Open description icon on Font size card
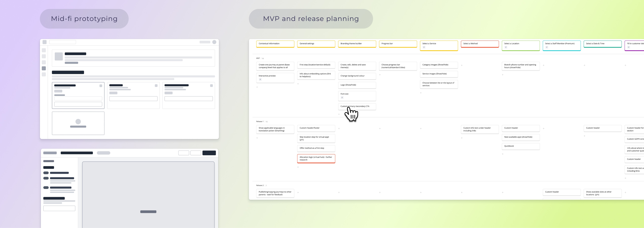644x228 pixels. [342, 98]
